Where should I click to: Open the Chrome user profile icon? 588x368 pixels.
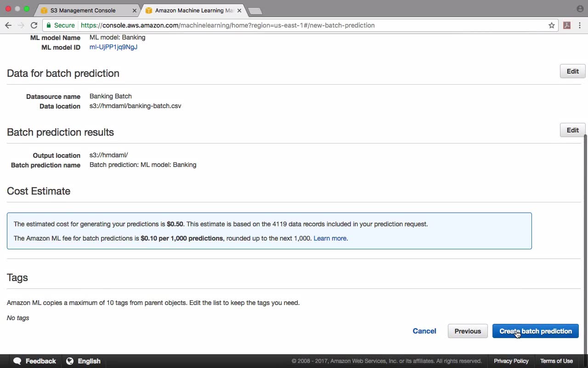click(x=580, y=9)
